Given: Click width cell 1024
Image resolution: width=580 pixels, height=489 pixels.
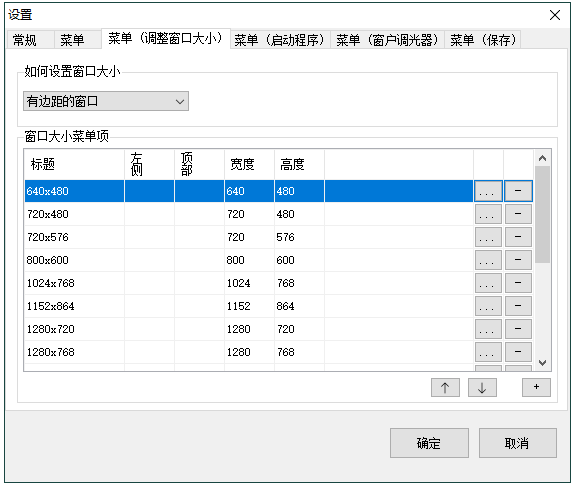Looking at the screenshot, I should [x=249, y=283].
